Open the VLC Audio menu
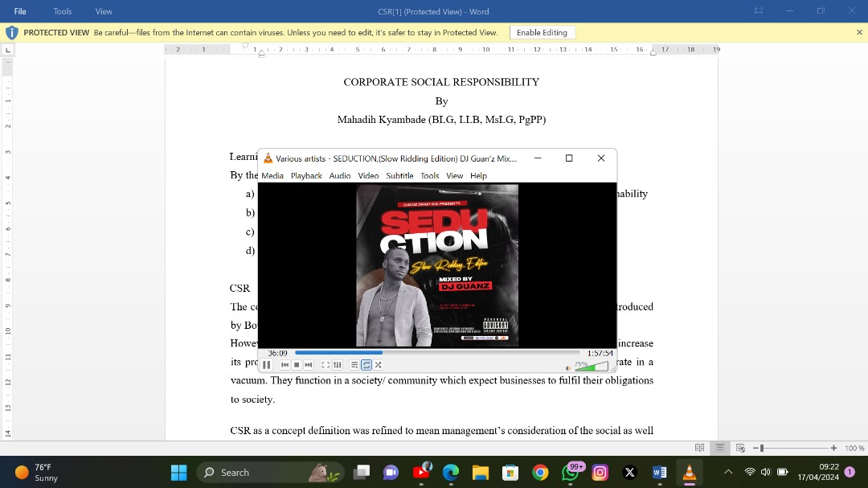 pos(340,175)
